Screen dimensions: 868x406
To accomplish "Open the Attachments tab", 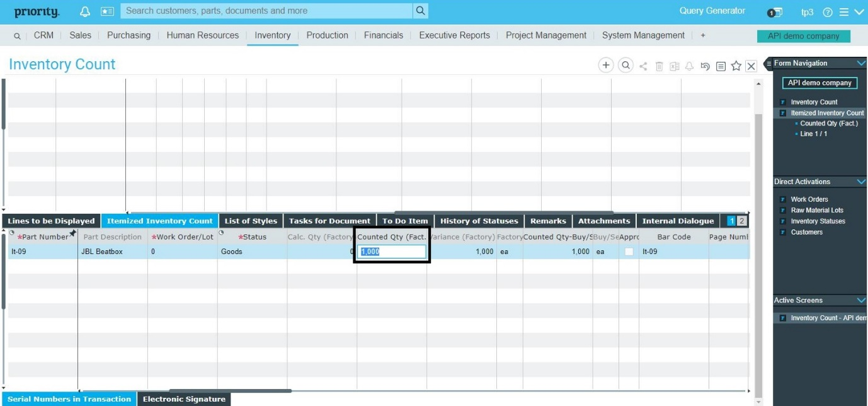I will 603,221.
